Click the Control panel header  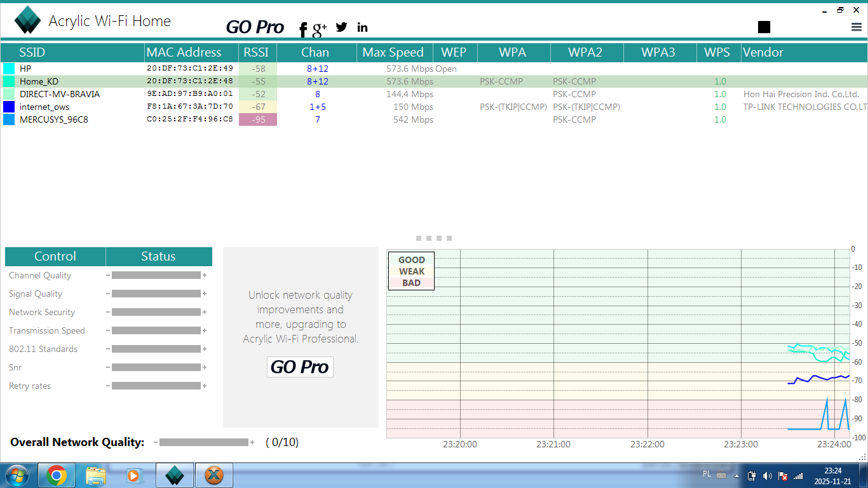55,257
